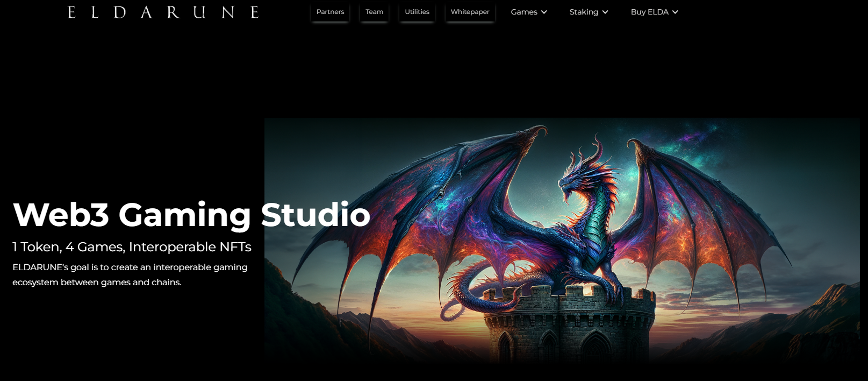Screen dimensions: 868x381
Task: Click the Staking menu label
Action: (584, 12)
